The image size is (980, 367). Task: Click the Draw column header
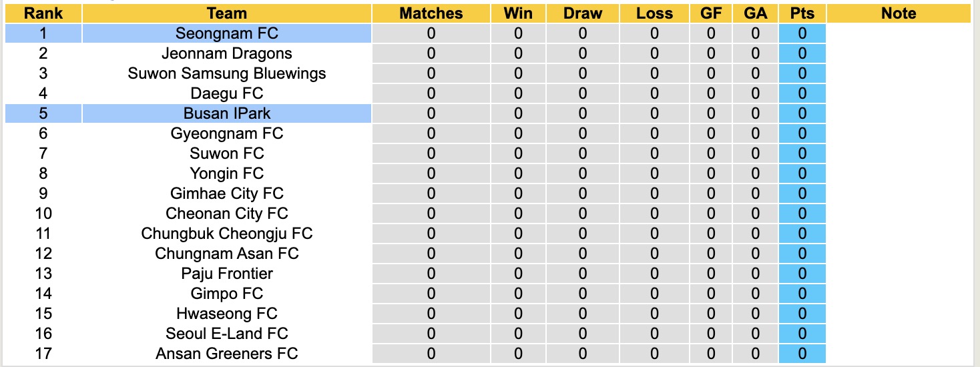pyautogui.click(x=583, y=13)
